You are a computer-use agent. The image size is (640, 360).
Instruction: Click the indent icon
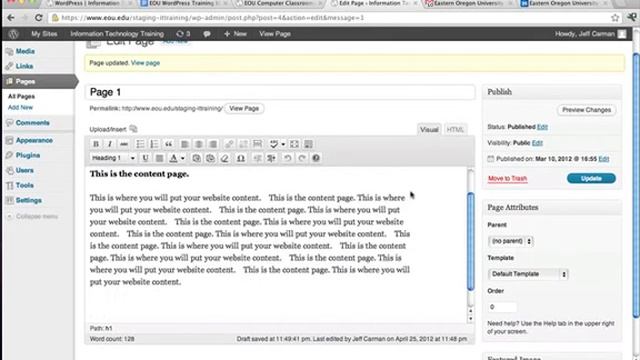[271, 158]
